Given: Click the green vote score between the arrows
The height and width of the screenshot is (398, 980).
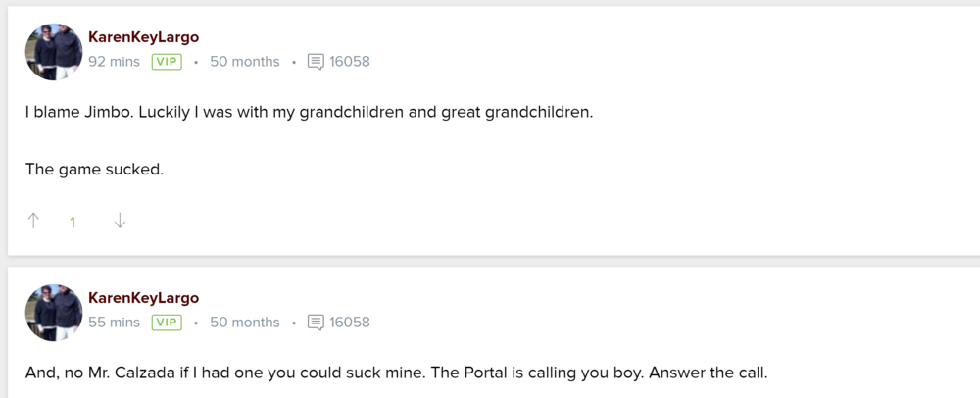Looking at the screenshot, I should [73, 223].
